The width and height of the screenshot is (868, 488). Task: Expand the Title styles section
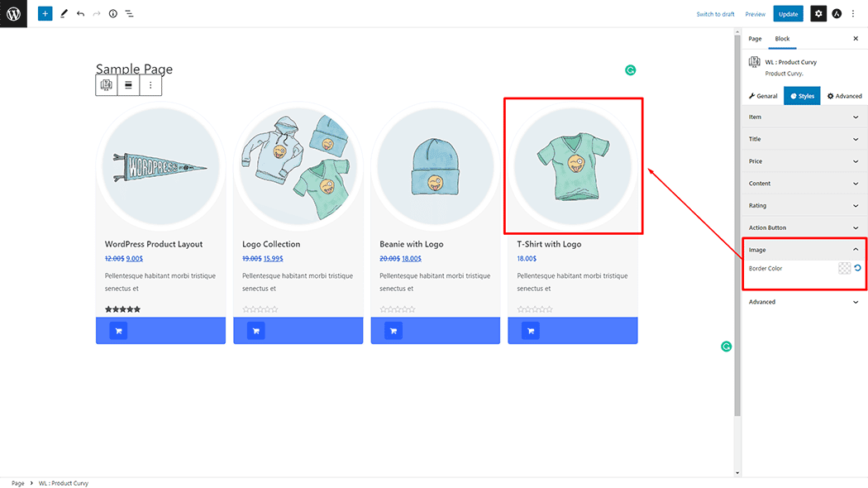pyautogui.click(x=804, y=139)
